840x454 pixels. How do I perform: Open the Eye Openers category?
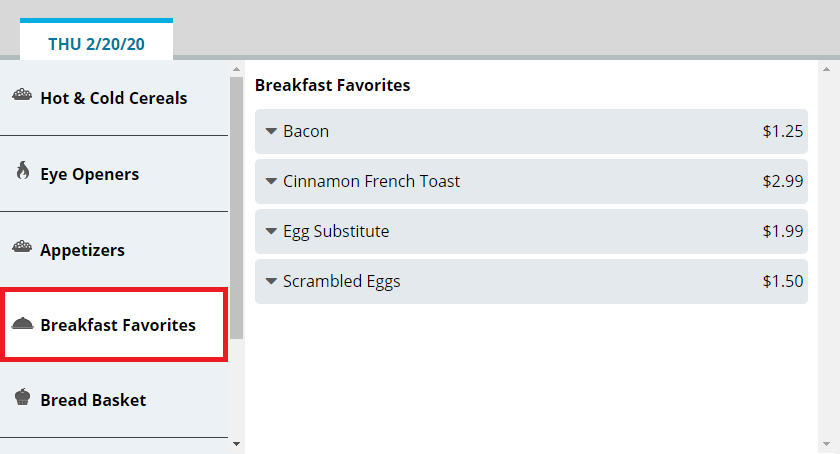click(89, 174)
